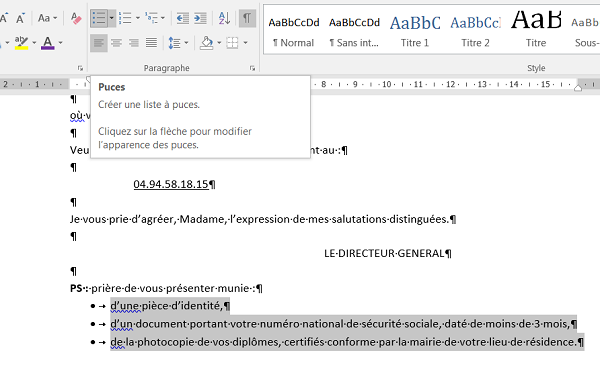Justify the paragraph text
Image resolution: width=600 pixels, height=367 pixels.
[151, 42]
